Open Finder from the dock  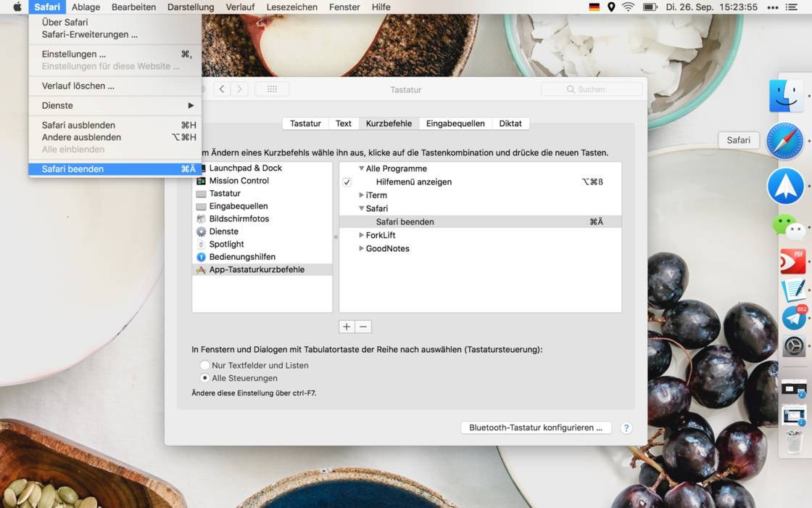pos(786,96)
